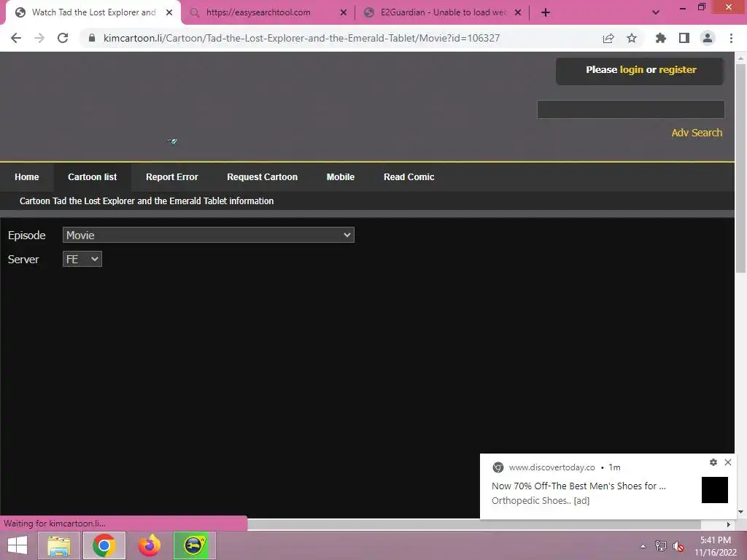Click the muted volume tray icon
Image resolution: width=747 pixels, height=560 pixels.
click(678, 546)
